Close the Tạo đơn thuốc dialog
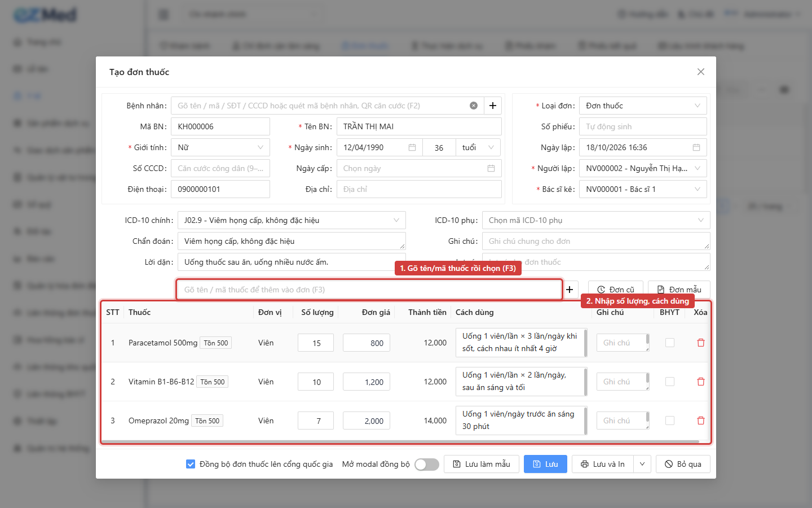Image resolution: width=812 pixels, height=508 pixels. coord(701,72)
